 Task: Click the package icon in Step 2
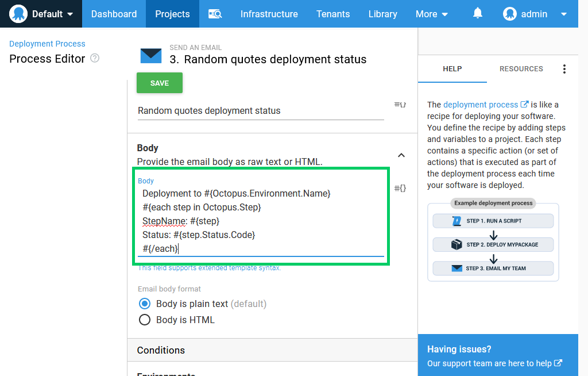(x=457, y=244)
